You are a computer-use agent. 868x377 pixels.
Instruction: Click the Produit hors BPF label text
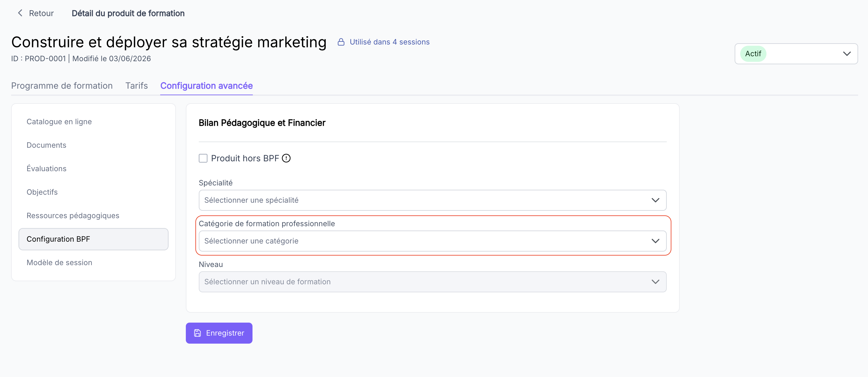coord(245,158)
